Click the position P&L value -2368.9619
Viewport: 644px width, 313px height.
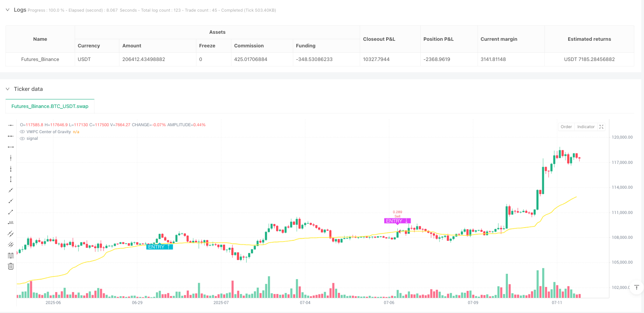pyautogui.click(x=437, y=59)
